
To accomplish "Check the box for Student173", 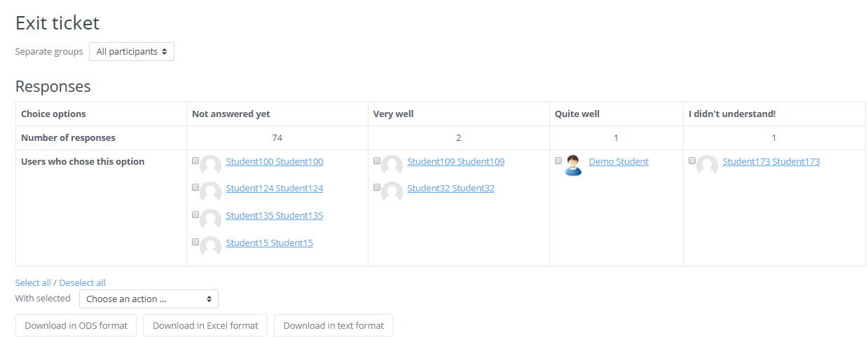I will 692,161.
